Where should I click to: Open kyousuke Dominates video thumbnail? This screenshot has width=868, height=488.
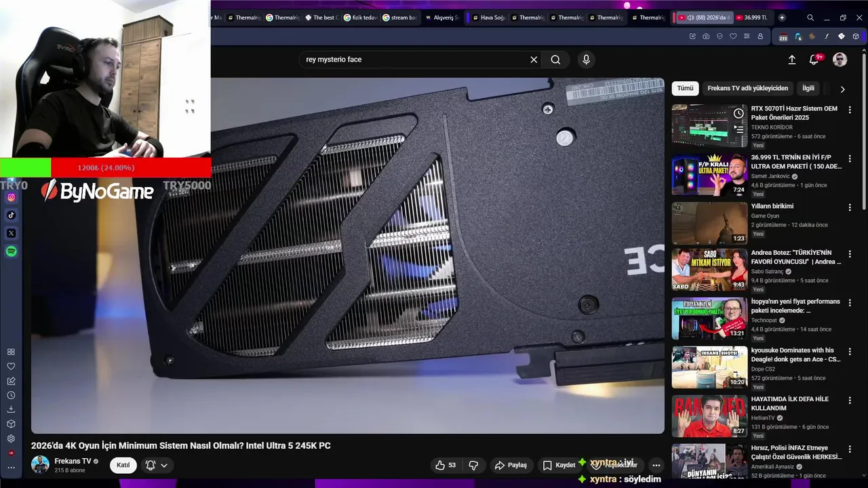[709, 367]
